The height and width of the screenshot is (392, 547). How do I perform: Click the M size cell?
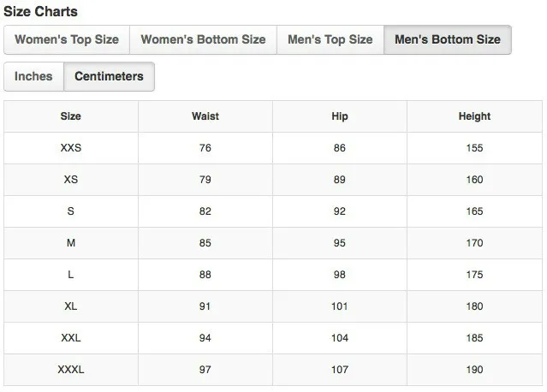[71, 243]
